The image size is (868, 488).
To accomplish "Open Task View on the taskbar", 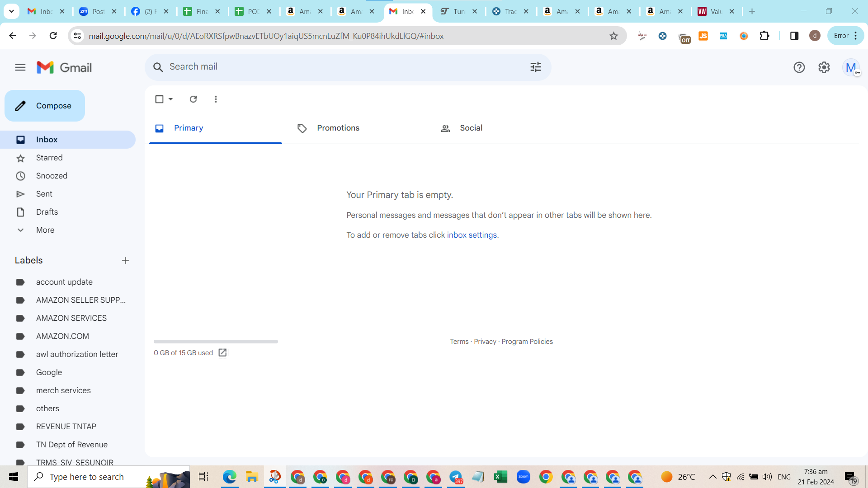I will pyautogui.click(x=203, y=477).
